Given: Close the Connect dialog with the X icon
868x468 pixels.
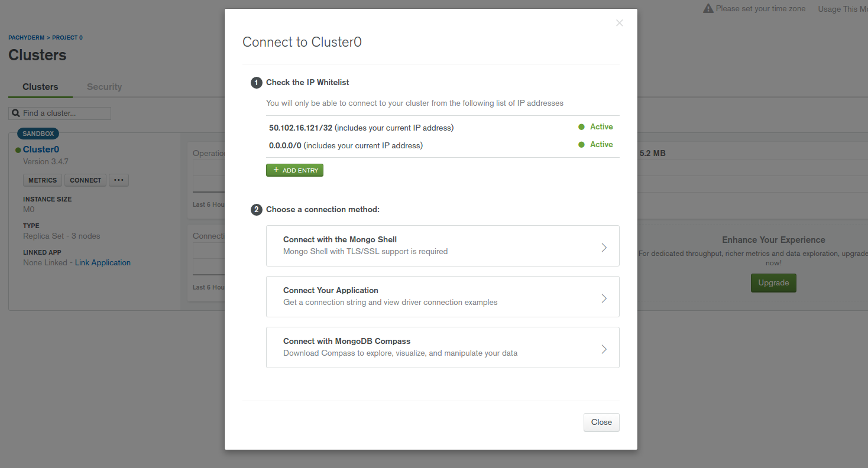Looking at the screenshot, I should click(x=619, y=23).
